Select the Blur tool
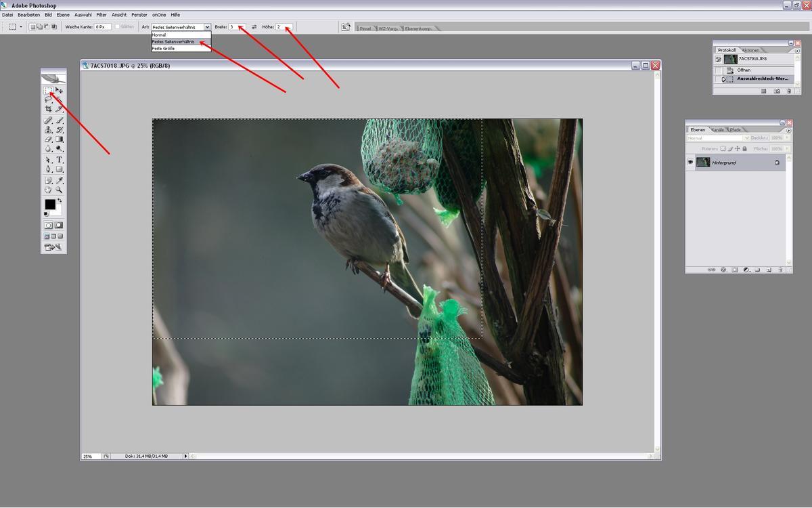The height and width of the screenshot is (508, 812). point(48,148)
